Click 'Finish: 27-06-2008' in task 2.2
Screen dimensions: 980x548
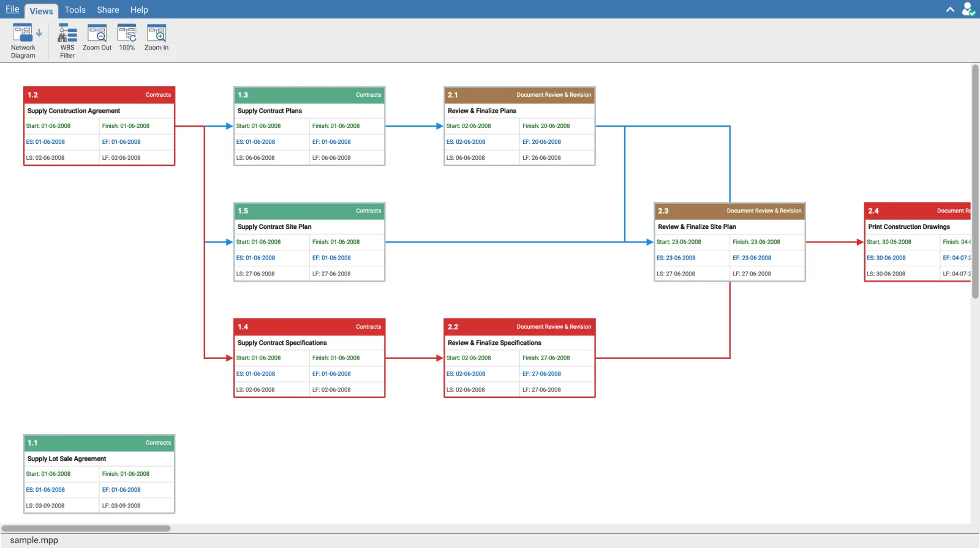coord(546,358)
